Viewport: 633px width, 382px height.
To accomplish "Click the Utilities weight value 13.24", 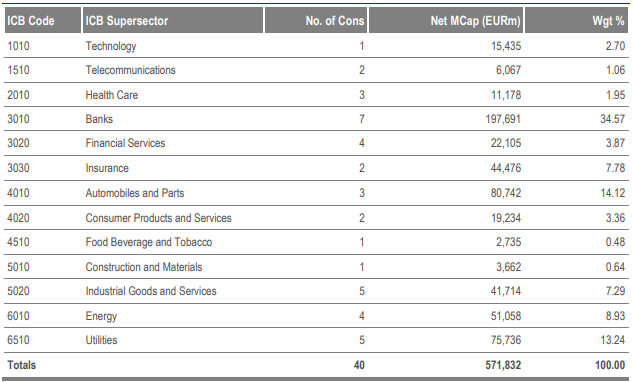I will click(x=612, y=340).
